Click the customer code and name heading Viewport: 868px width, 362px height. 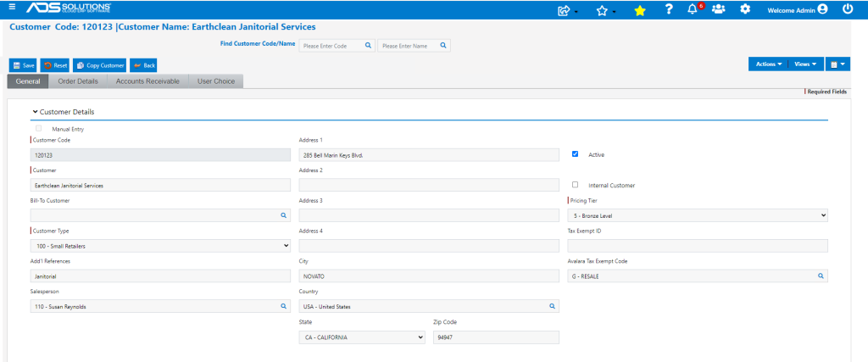(163, 26)
